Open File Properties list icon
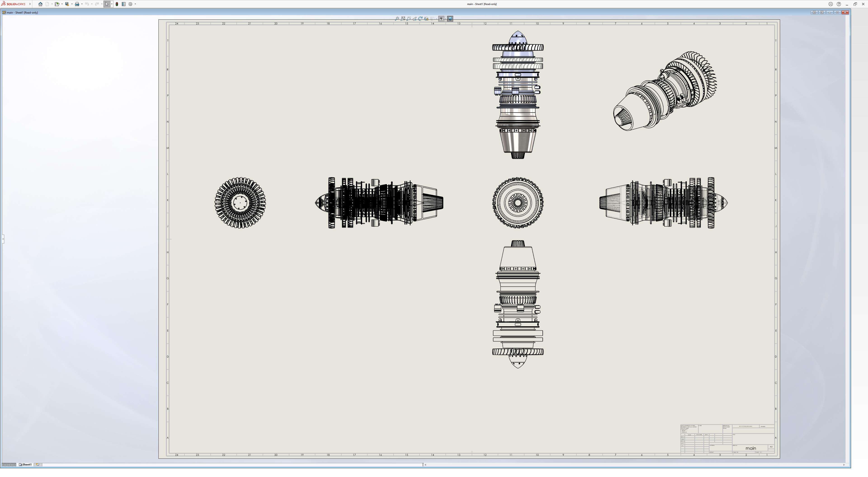The width and height of the screenshot is (868, 477). pos(124,4)
